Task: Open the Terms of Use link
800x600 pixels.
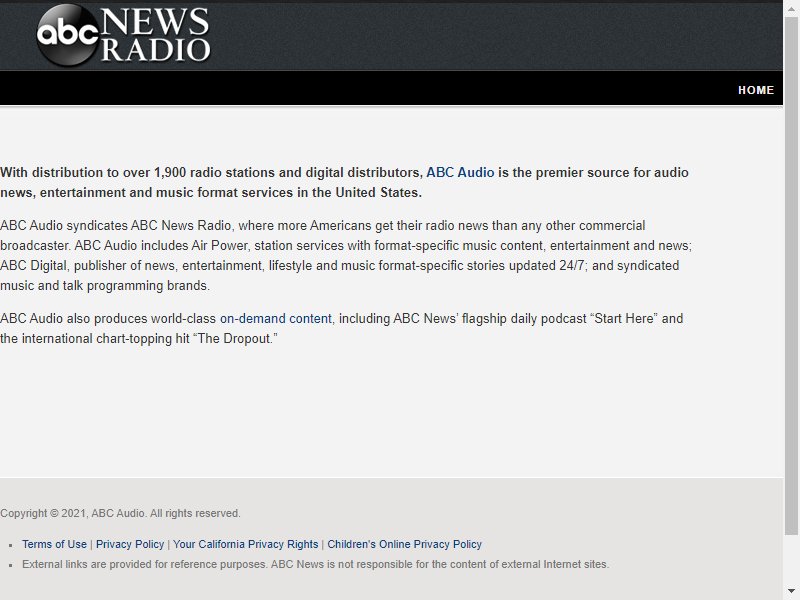Action: 54,544
